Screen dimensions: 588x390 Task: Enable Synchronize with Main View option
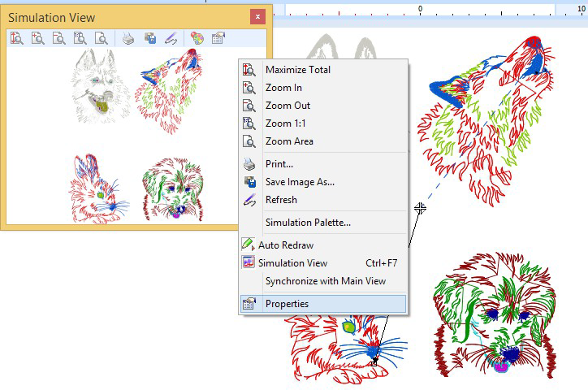coord(325,281)
